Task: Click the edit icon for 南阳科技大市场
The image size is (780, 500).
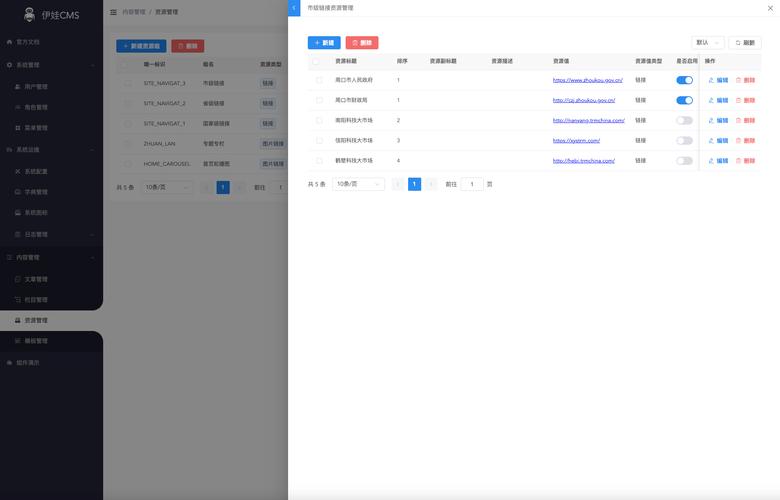Action: pyautogui.click(x=718, y=120)
